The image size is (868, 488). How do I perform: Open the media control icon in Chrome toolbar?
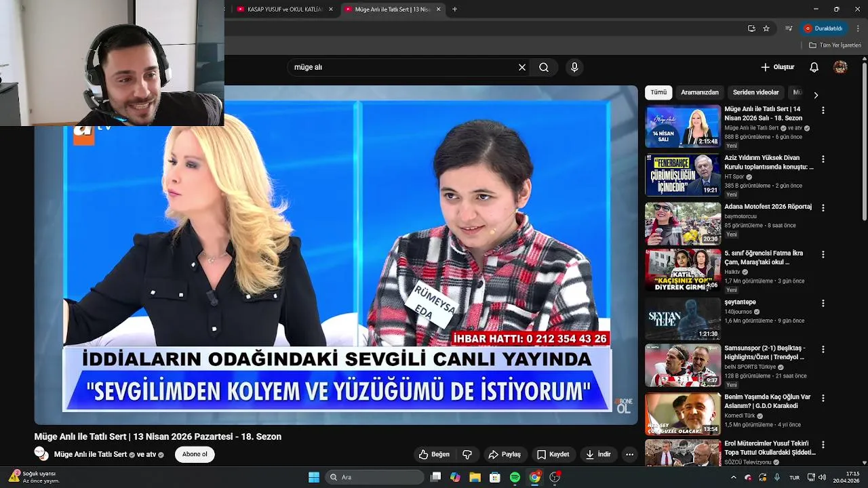tap(789, 28)
